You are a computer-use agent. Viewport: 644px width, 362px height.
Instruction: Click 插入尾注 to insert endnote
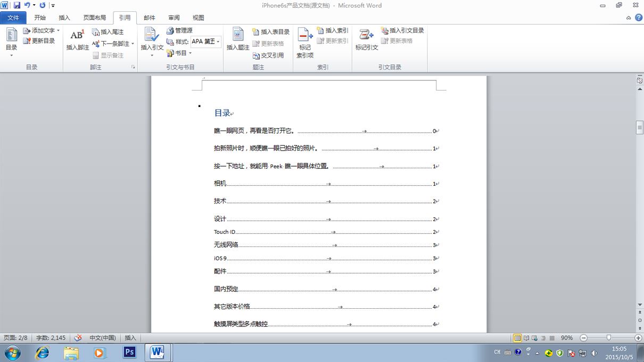108,32
